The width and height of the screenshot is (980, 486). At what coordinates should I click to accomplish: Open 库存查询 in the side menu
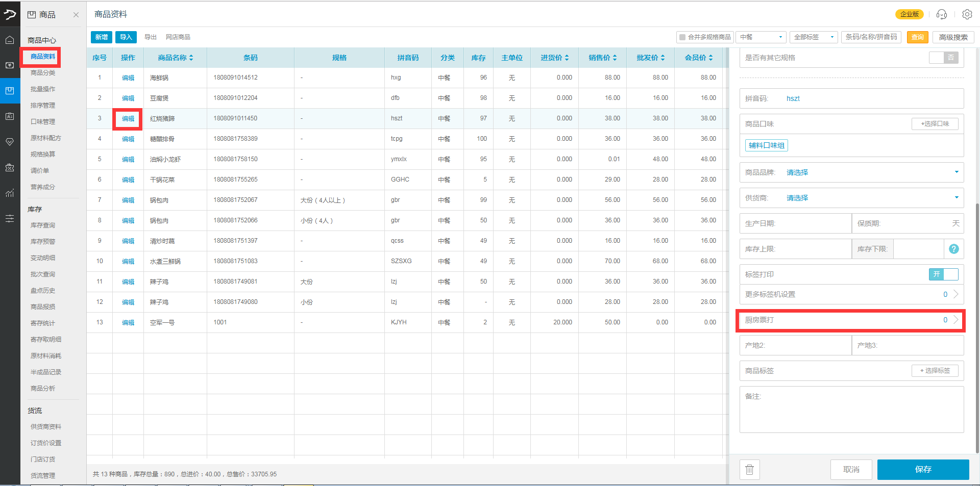[43, 225]
